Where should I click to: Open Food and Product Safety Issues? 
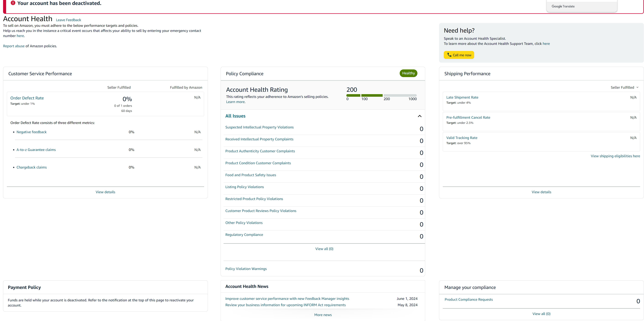coord(250,175)
